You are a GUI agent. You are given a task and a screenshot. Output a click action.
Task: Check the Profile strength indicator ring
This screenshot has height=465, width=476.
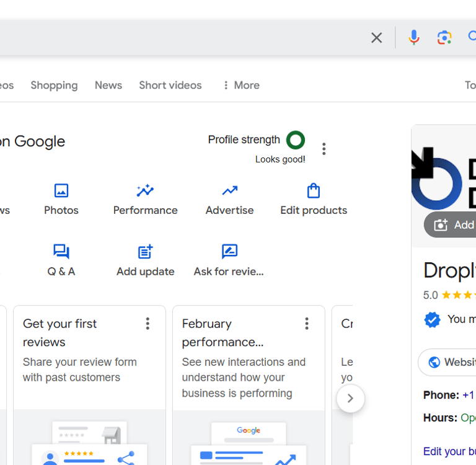point(296,140)
